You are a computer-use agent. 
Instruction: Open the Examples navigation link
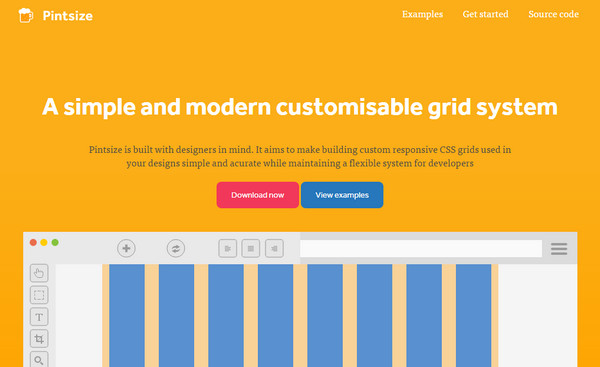pos(422,15)
